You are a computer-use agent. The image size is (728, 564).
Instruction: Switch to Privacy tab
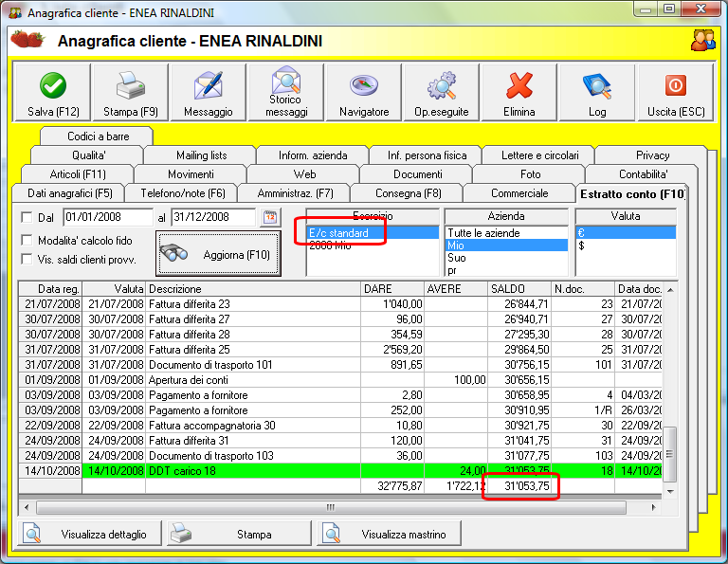click(x=652, y=155)
